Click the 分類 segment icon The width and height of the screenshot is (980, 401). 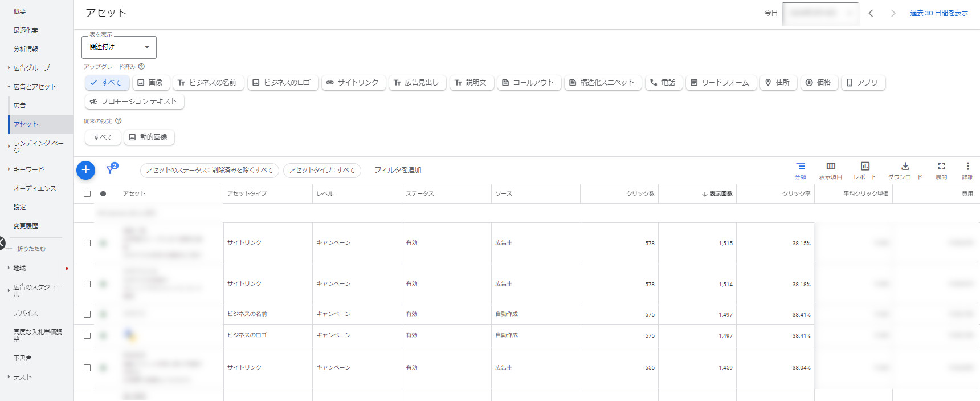(801, 170)
